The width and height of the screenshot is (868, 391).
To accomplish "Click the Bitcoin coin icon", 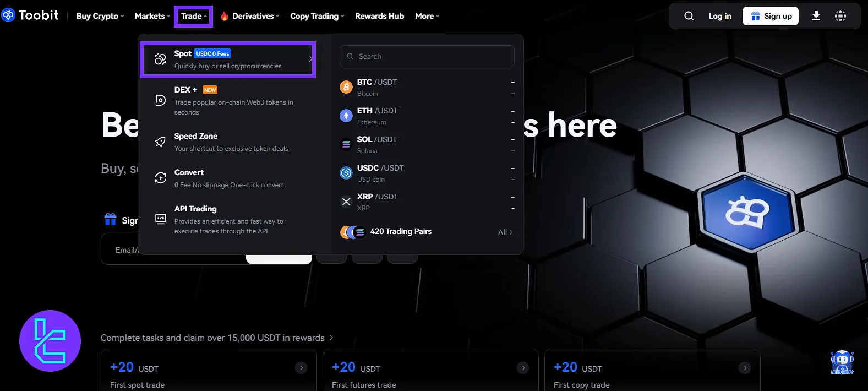I will 346,87.
